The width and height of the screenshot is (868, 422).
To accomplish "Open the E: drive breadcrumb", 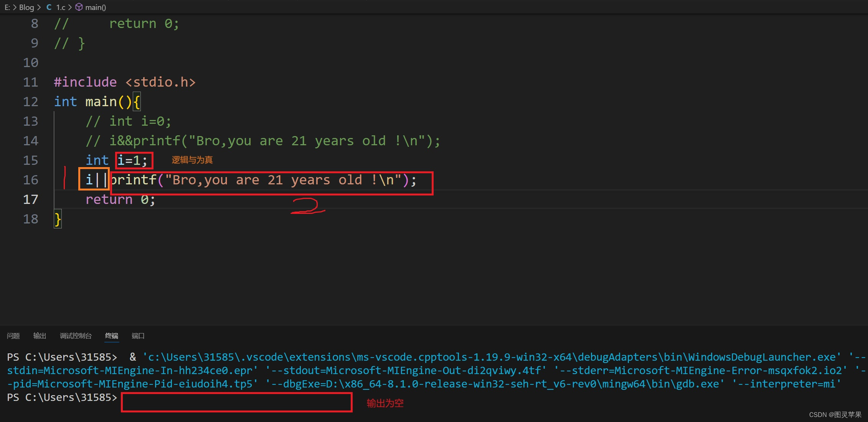I will 7,7.
